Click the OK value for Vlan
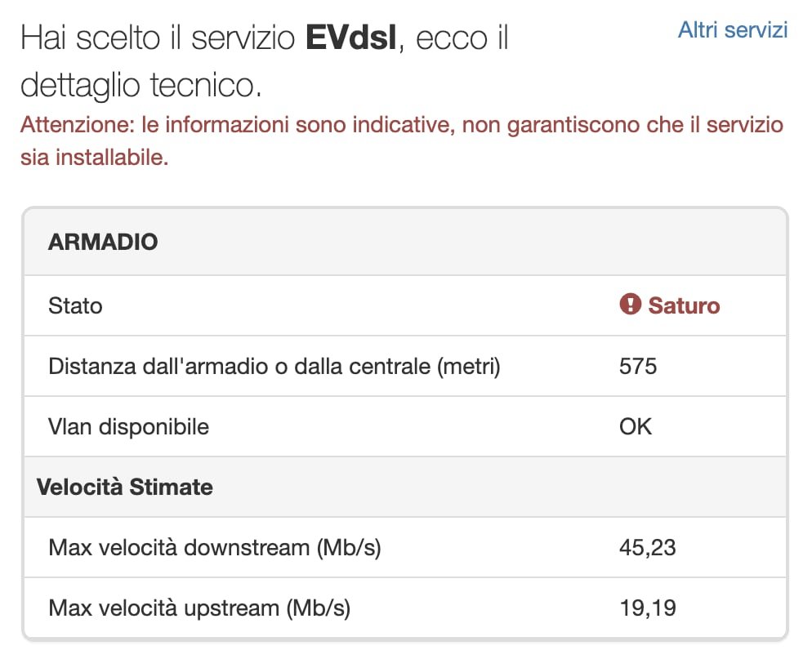 point(636,426)
